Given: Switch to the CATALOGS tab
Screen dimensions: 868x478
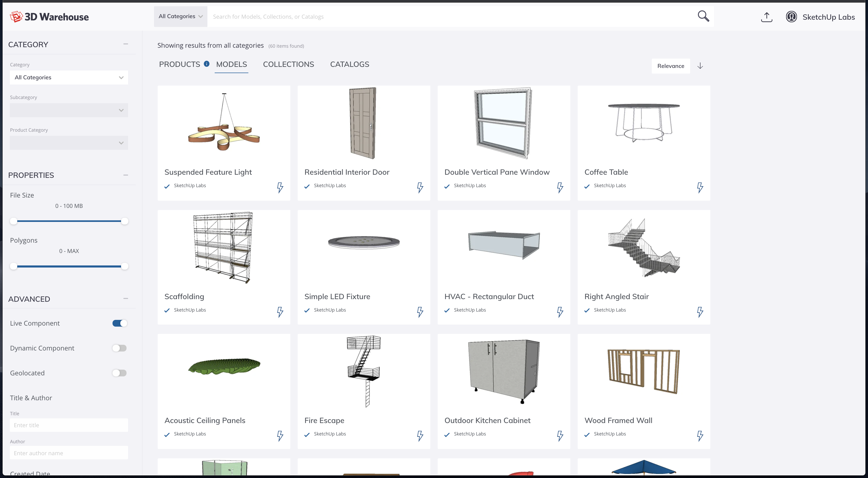Looking at the screenshot, I should coord(349,64).
